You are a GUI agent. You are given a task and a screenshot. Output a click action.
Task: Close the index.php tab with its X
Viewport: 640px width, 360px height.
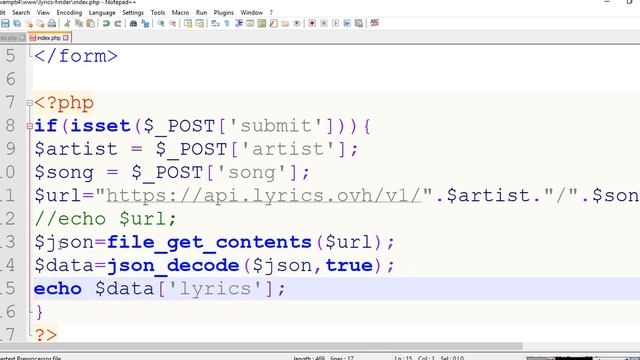coord(65,38)
